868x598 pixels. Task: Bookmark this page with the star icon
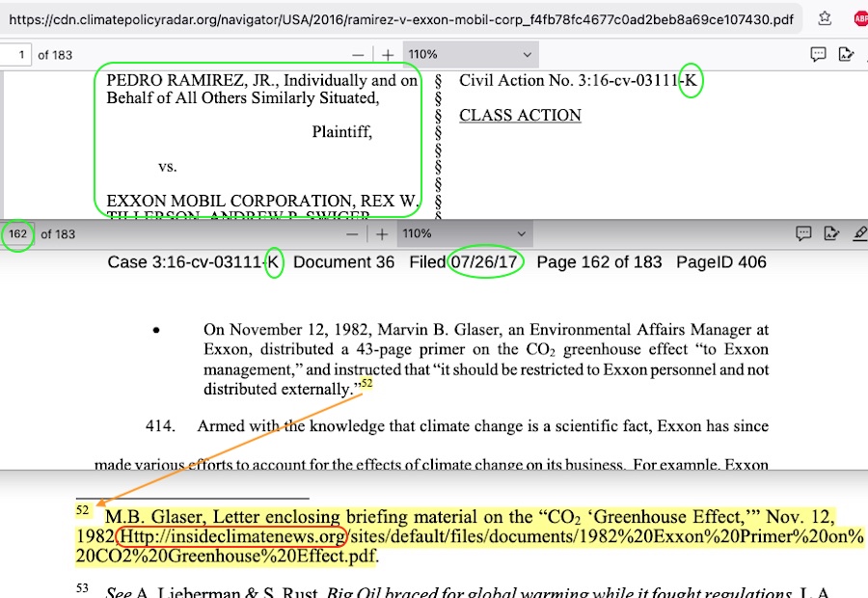(826, 18)
